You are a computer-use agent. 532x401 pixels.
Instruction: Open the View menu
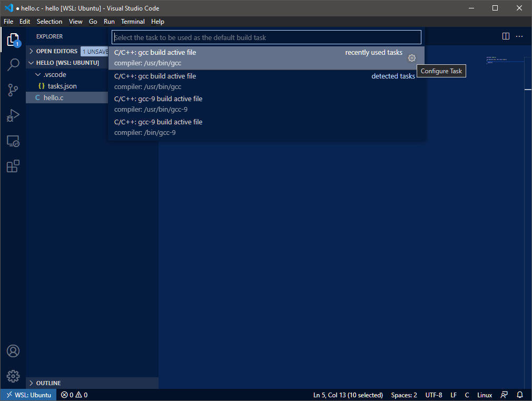coord(76,22)
